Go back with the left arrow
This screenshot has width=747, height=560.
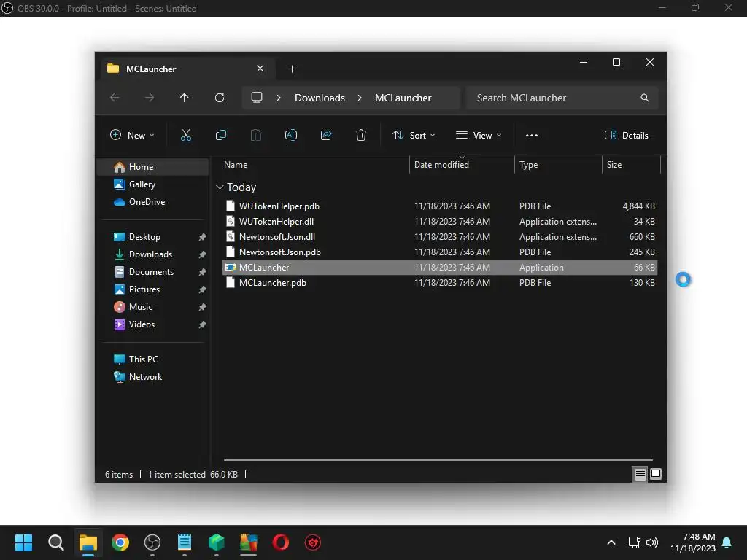point(115,98)
